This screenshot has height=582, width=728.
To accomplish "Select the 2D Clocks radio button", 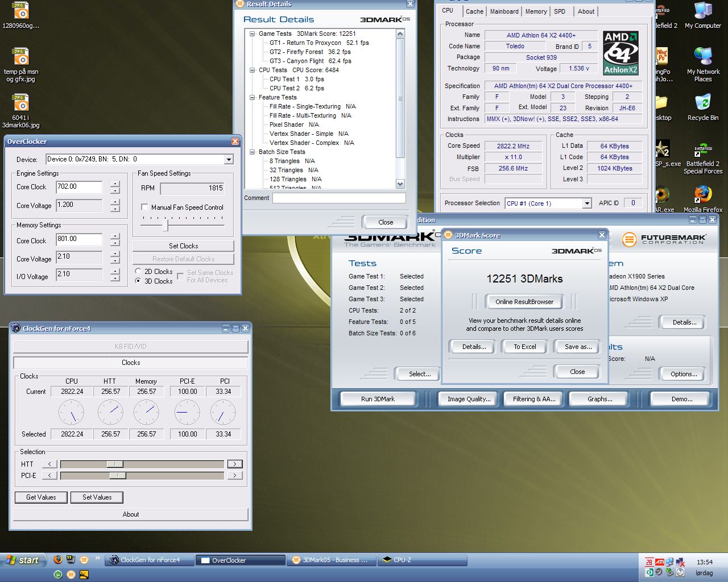I will pos(138,272).
